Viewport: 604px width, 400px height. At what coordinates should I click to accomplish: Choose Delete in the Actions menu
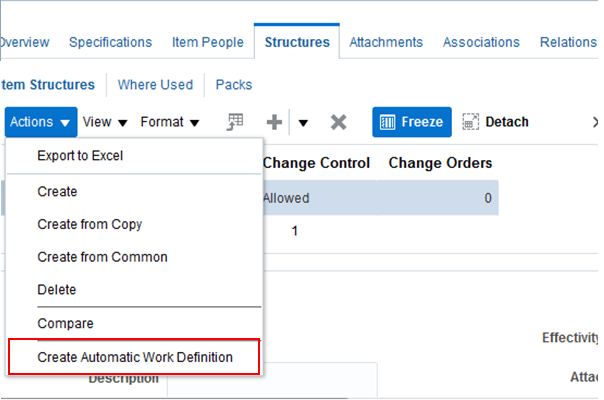coord(56,290)
